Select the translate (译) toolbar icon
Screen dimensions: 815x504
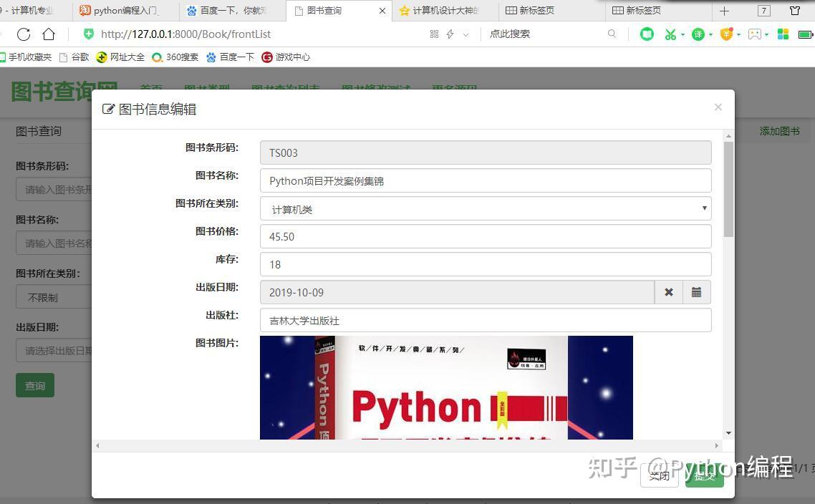[x=698, y=34]
